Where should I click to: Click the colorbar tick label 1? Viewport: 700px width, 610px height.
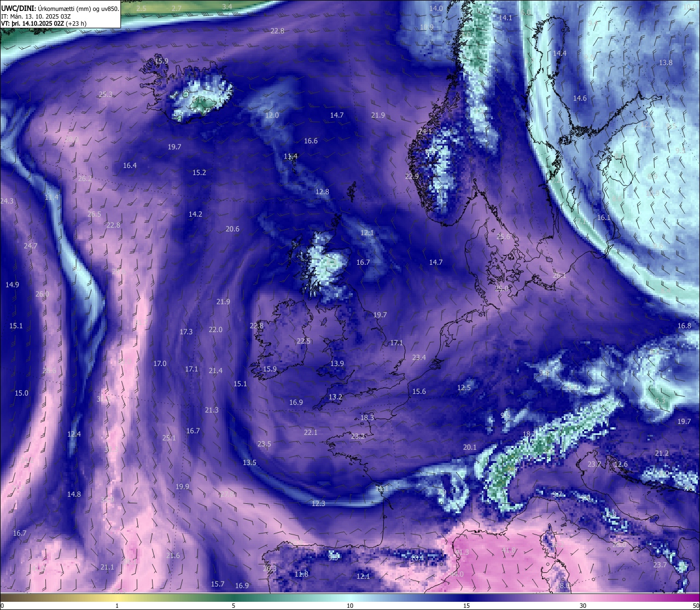pos(117,606)
